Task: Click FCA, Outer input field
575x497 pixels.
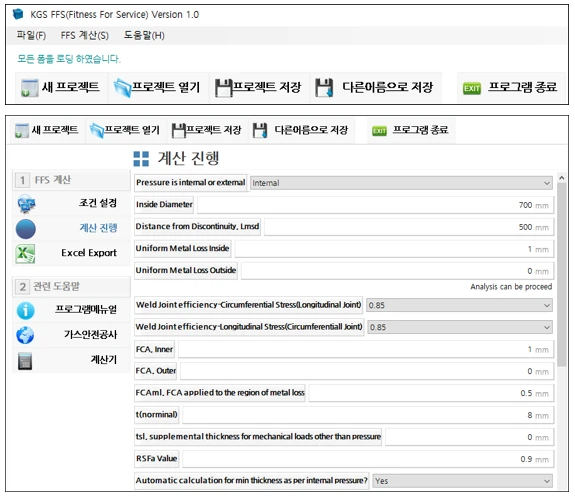Action: (x=367, y=372)
